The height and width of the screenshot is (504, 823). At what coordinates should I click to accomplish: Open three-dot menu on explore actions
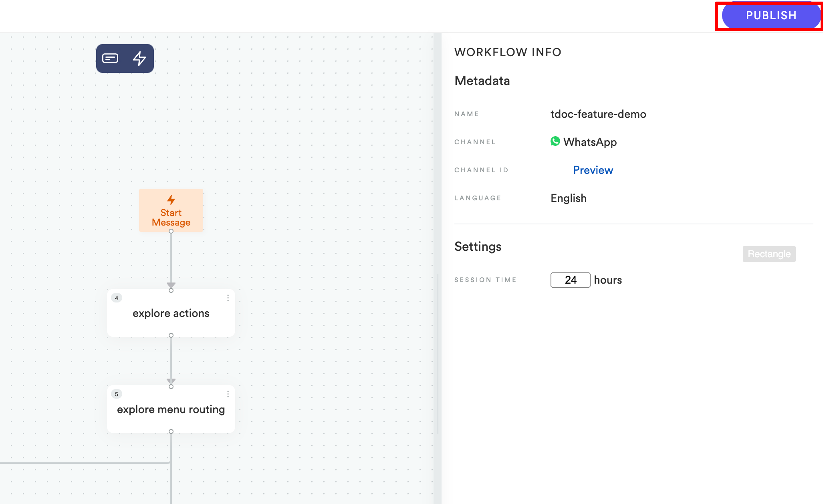(228, 298)
